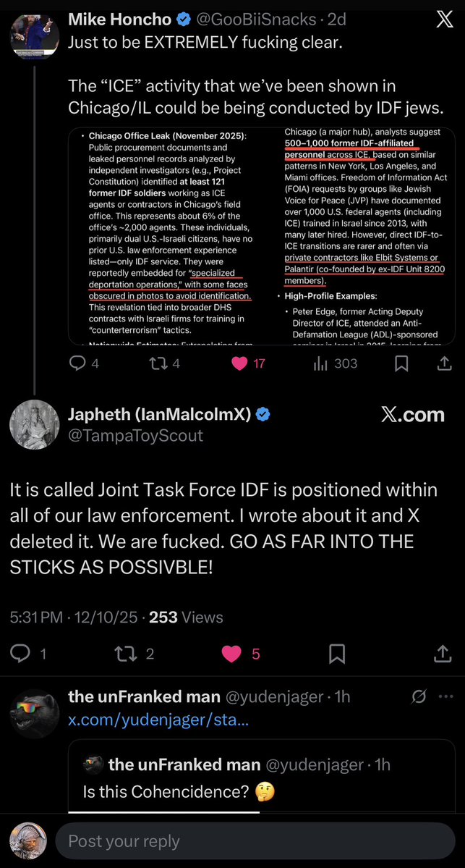Bookmark Mike Honcho's post
The width and height of the screenshot is (465, 868).
[401, 363]
